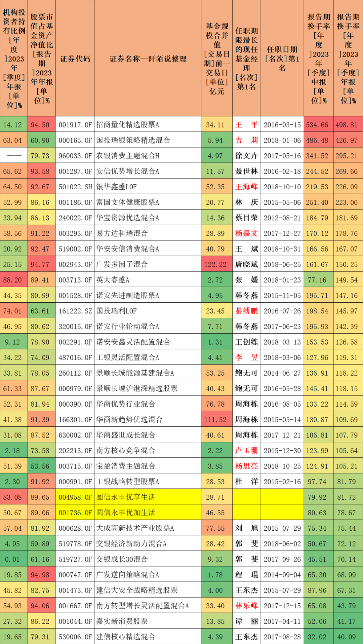Select fund 诺安先进制造股票A
This screenshot has width=363, height=644.
[128, 296]
